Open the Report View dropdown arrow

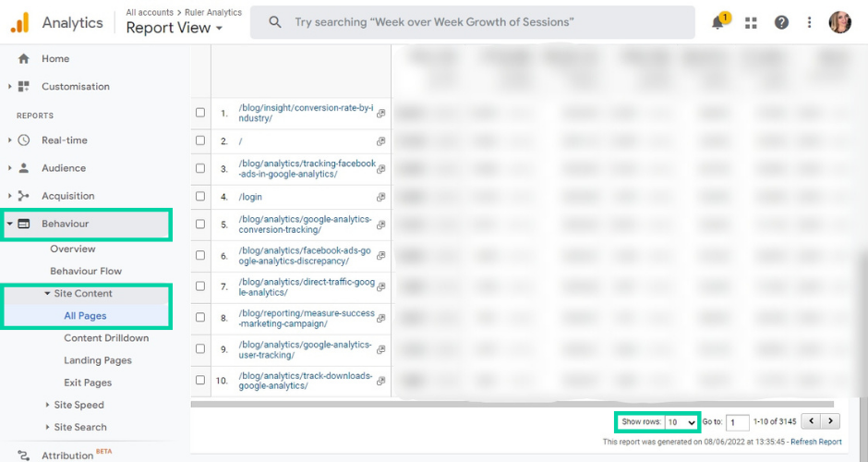click(219, 29)
